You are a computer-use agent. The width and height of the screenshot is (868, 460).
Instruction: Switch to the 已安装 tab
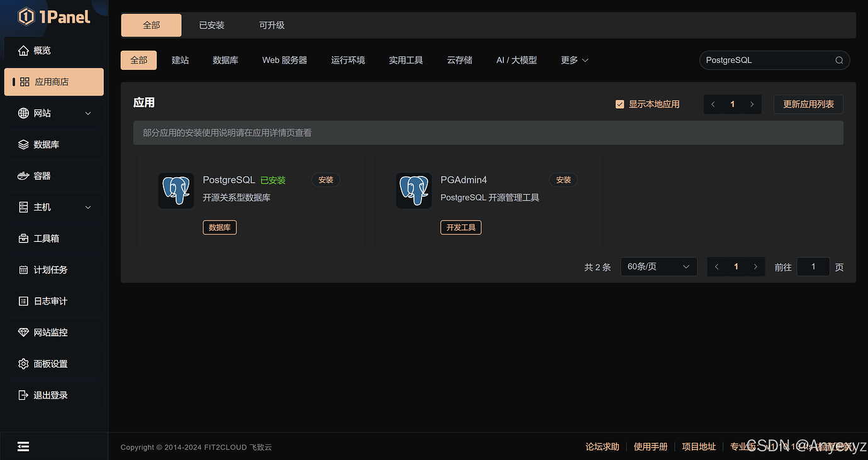coord(211,25)
